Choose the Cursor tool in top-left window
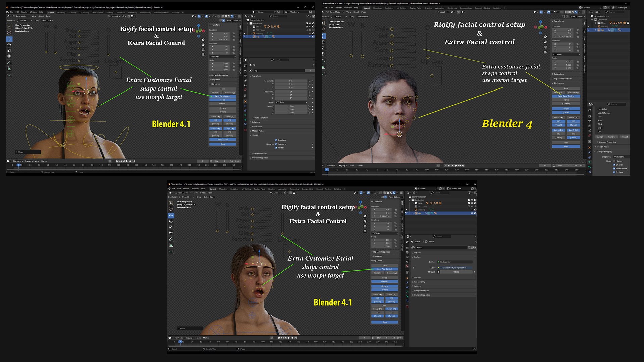644x362 pixels. click(9, 33)
